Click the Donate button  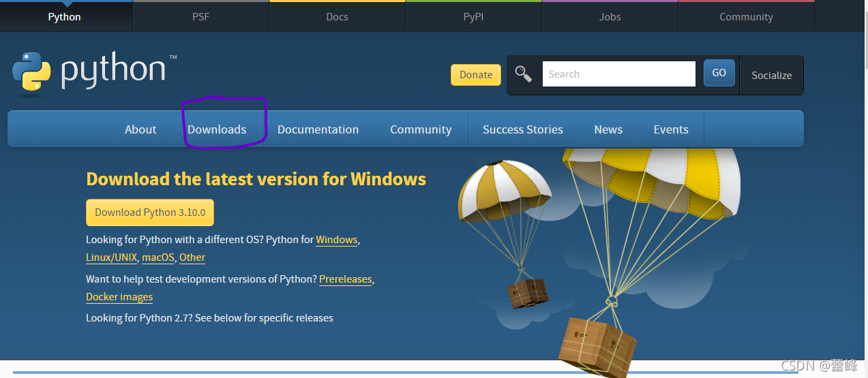point(476,75)
